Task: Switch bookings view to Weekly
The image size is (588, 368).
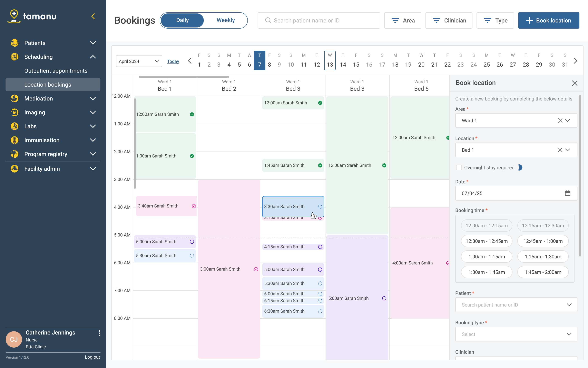Action: 226,20
